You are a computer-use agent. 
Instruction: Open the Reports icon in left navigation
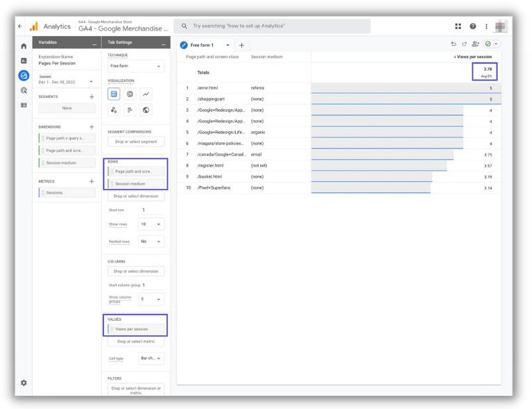pyautogui.click(x=24, y=61)
